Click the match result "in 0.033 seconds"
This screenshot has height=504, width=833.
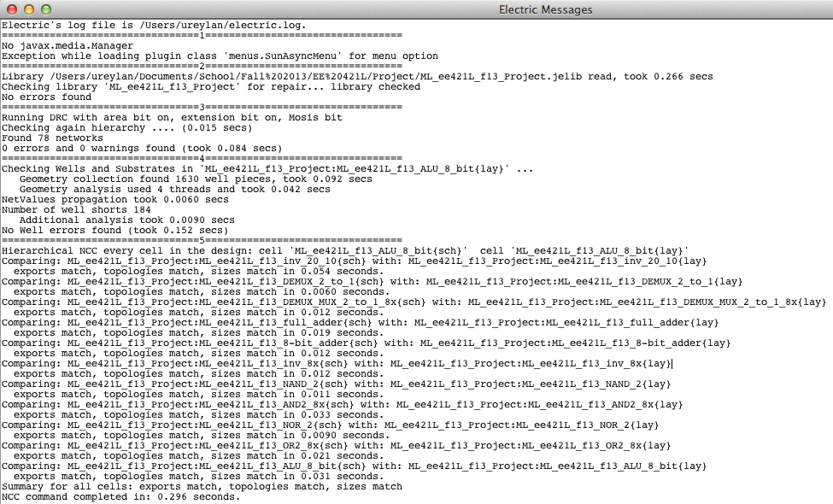330,415
